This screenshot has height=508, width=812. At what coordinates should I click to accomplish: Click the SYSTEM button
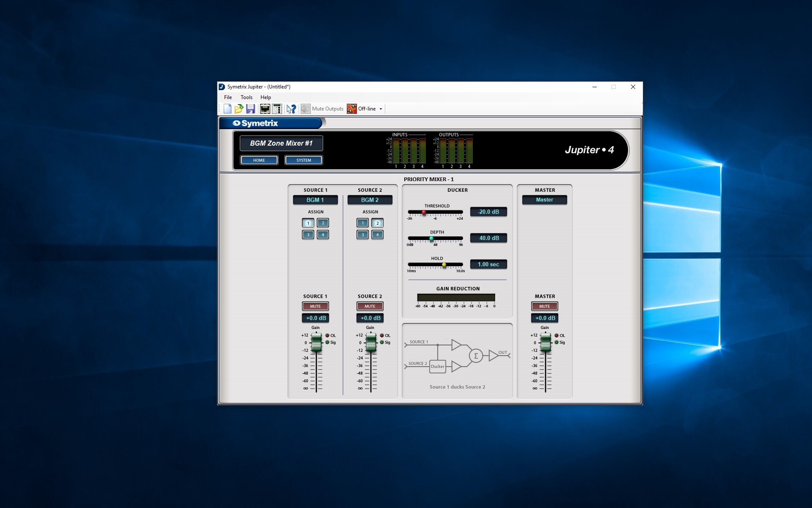point(303,160)
